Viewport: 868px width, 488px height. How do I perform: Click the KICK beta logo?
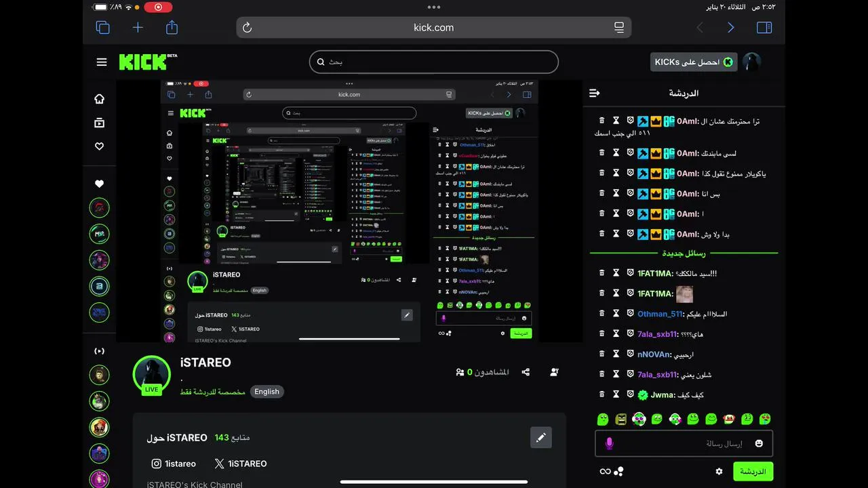(x=148, y=62)
